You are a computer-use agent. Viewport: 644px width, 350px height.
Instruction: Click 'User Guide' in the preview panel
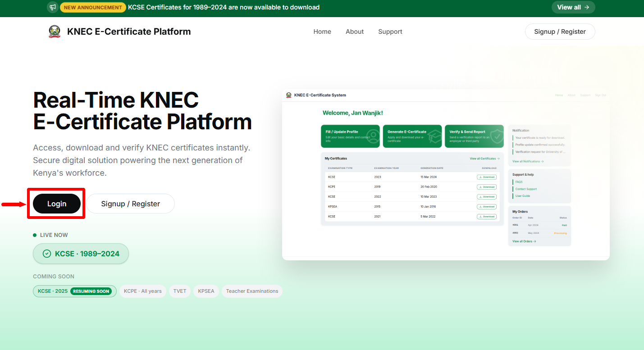[523, 196]
